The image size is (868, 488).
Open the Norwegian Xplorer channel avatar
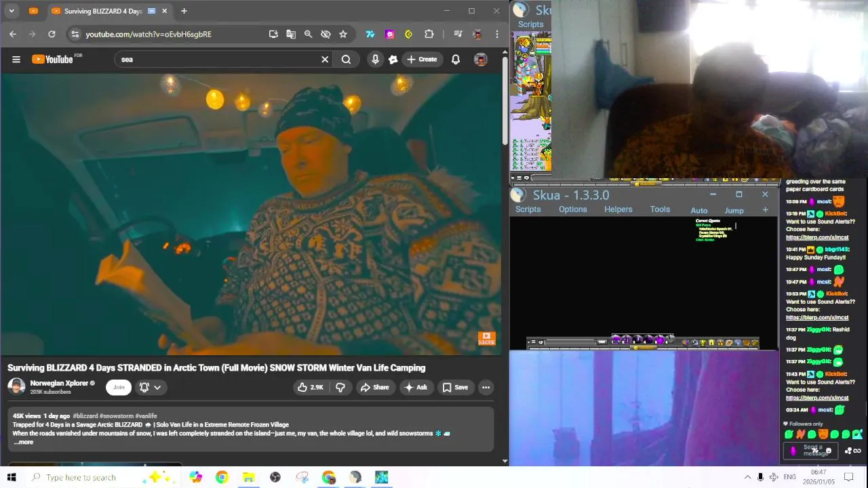pyautogui.click(x=16, y=387)
